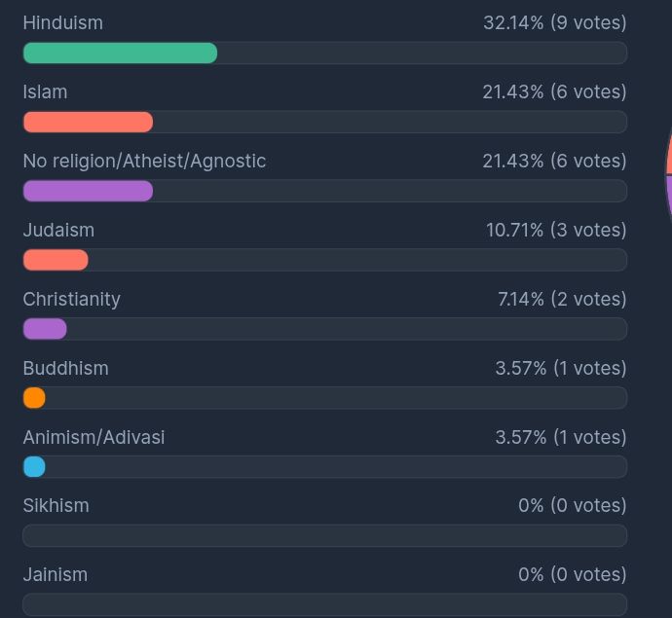
Task: Click the Sikhism option label
Action: click(56, 505)
